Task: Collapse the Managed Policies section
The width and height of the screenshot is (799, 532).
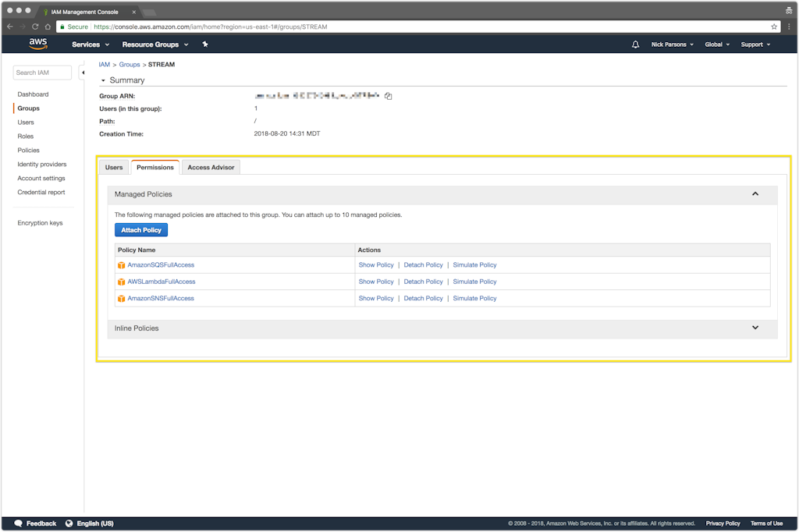Action: click(x=755, y=194)
